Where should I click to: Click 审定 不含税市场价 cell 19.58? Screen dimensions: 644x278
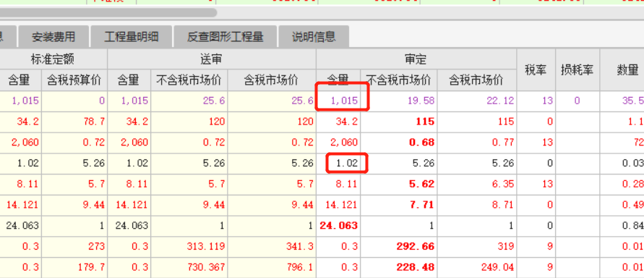click(x=398, y=101)
